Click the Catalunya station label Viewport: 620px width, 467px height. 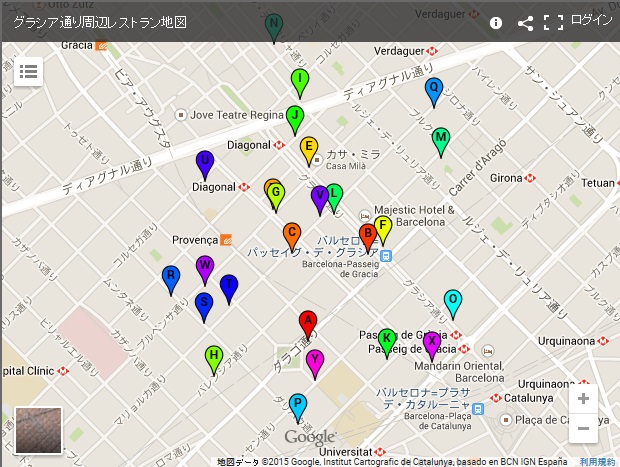click(x=528, y=398)
